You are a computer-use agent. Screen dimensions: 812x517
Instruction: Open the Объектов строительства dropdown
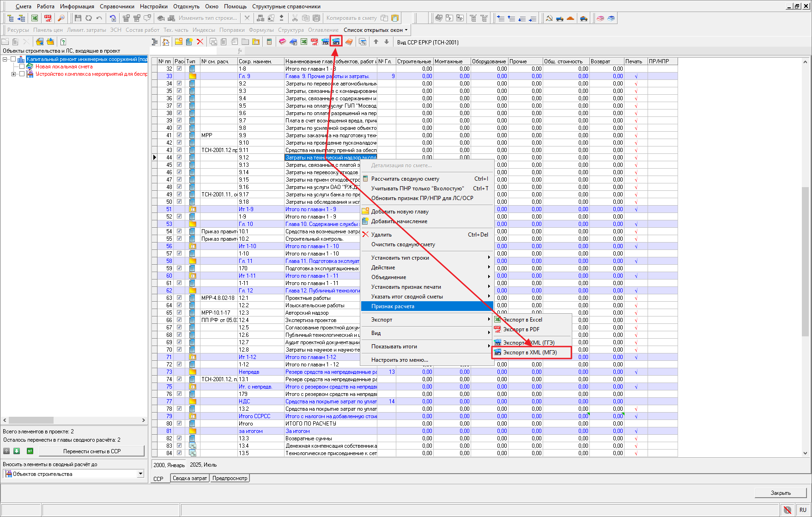[140, 474]
